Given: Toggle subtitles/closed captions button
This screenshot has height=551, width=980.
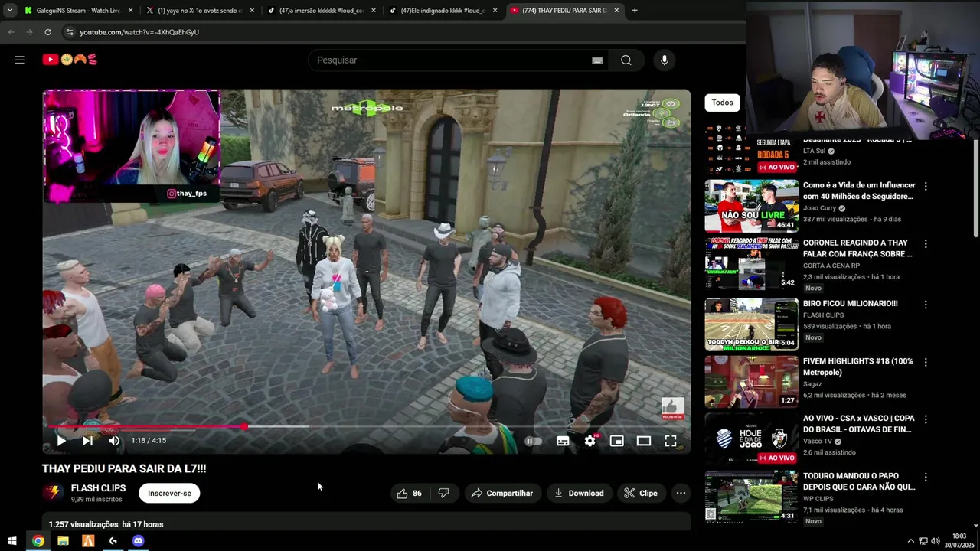Looking at the screenshot, I should (x=563, y=441).
